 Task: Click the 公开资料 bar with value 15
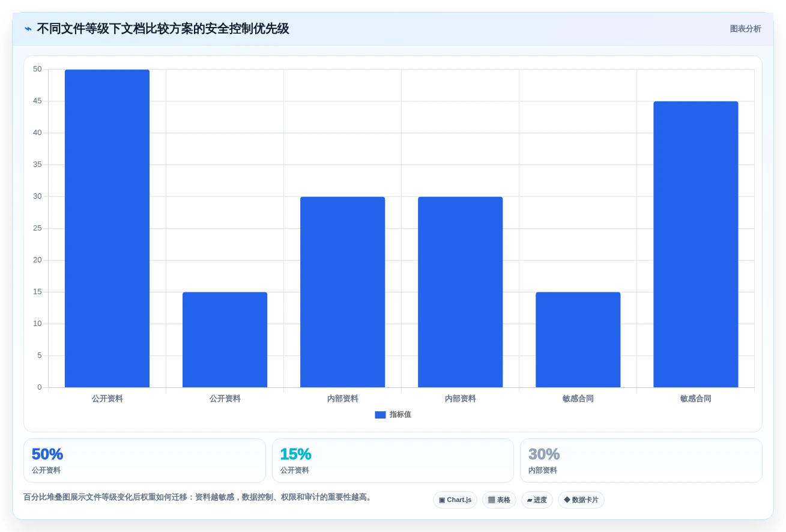[x=225, y=340]
